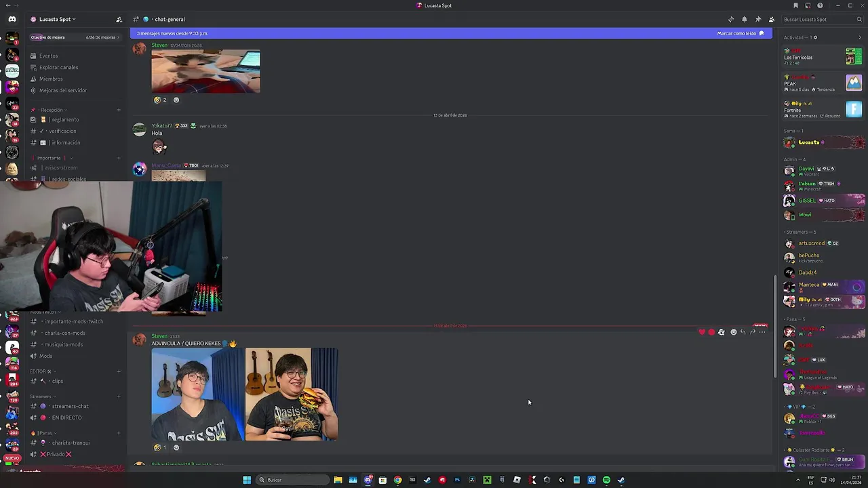Open the PEAK game icon in activity panel

pyautogui.click(x=854, y=83)
